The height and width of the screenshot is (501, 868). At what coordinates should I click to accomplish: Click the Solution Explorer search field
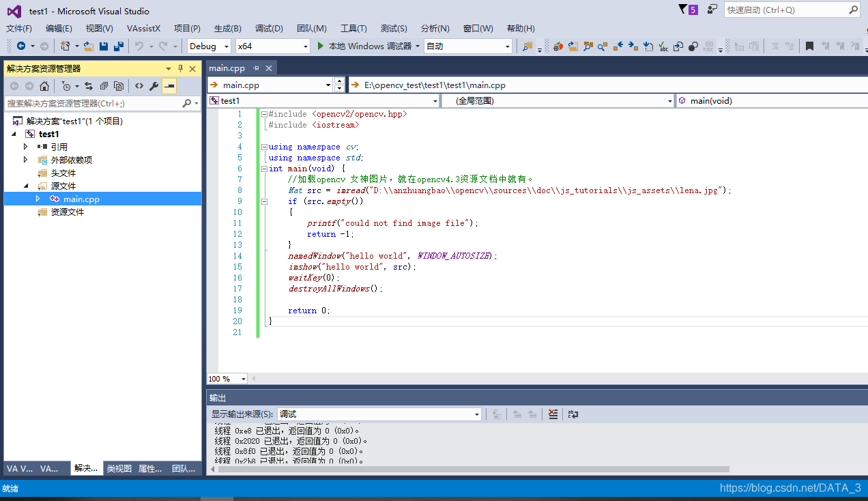[93, 103]
